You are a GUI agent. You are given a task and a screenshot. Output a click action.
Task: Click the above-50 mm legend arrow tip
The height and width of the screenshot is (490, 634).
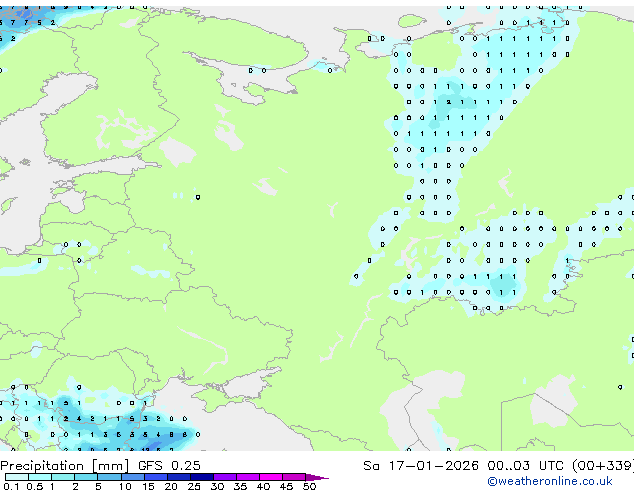[x=317, y=477]
